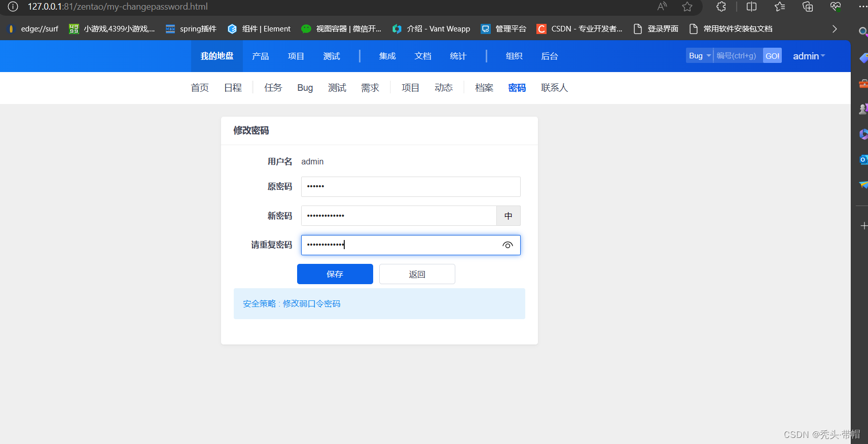The width and height of the screenshot is (868, 444).
Task: Switch to 需求 sub-tab
Action: click(x=370, y=88)
